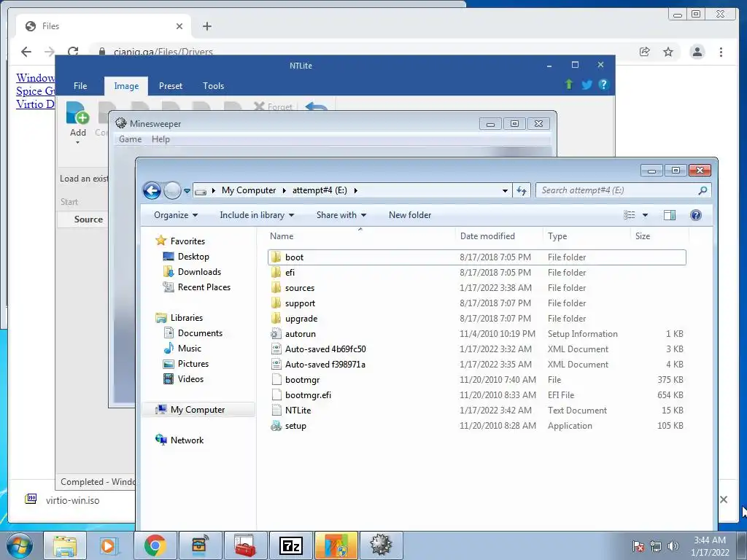The height and width of the screenshot is (560, 747).
Task: Select the upgrade folder
Action: pyautogui.click(x=476, y=319)
